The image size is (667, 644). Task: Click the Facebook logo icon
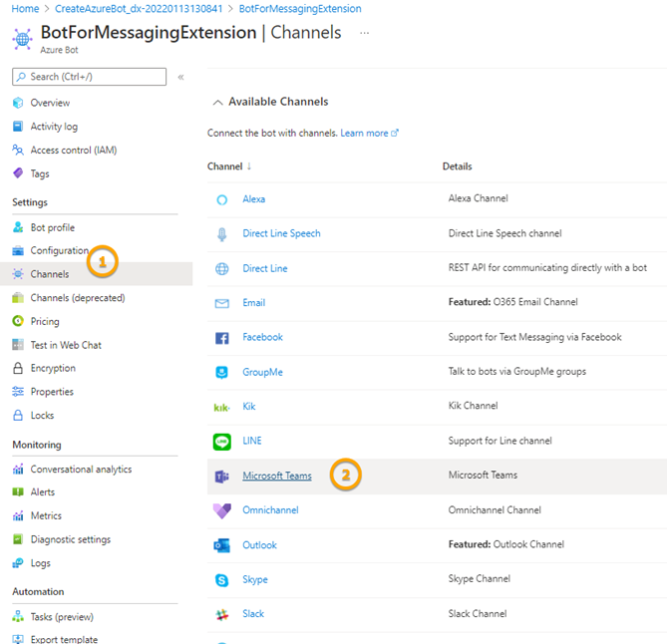tap(222, 338)
